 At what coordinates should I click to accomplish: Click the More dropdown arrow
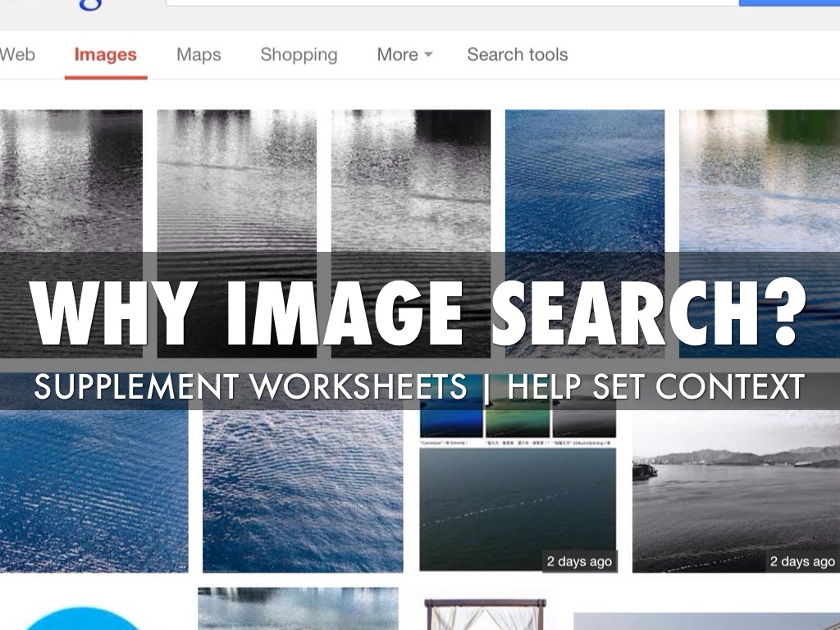(428, 55)
